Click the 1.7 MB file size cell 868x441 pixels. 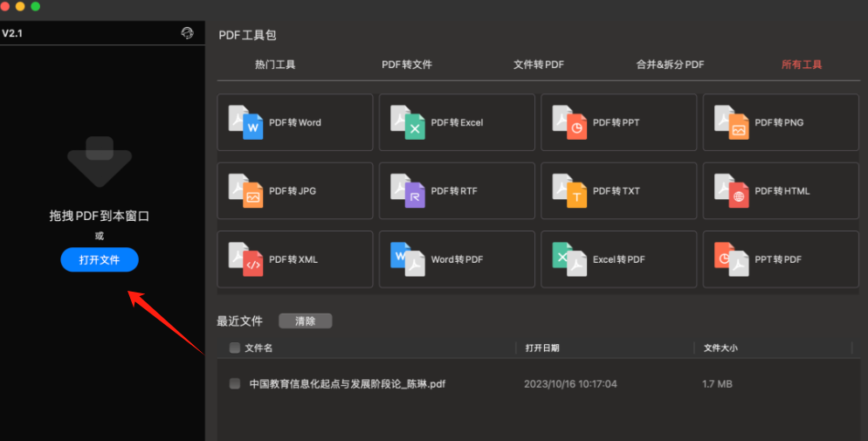coord(717,384)
